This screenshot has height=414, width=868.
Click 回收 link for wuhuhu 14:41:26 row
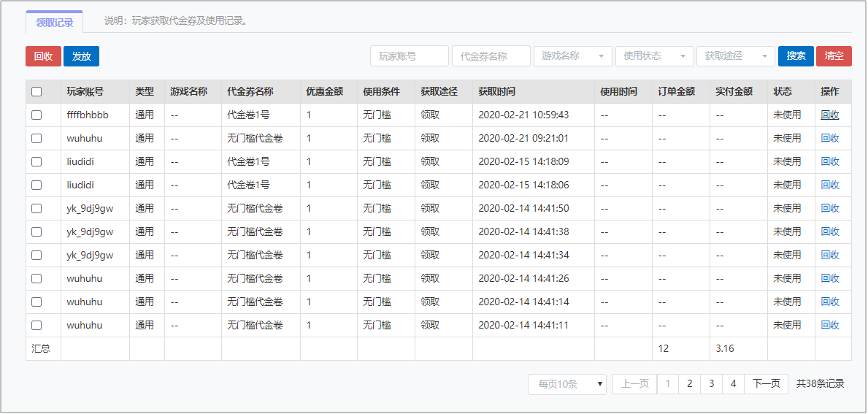(x=830, y=278)
